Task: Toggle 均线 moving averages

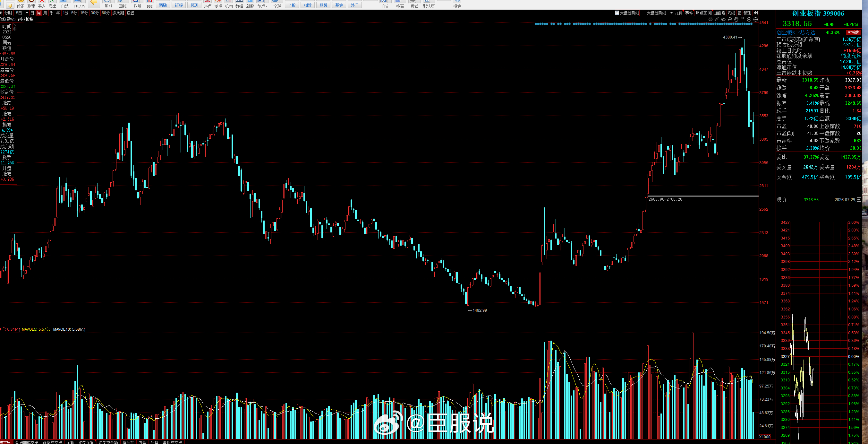Action: [731, 13]
